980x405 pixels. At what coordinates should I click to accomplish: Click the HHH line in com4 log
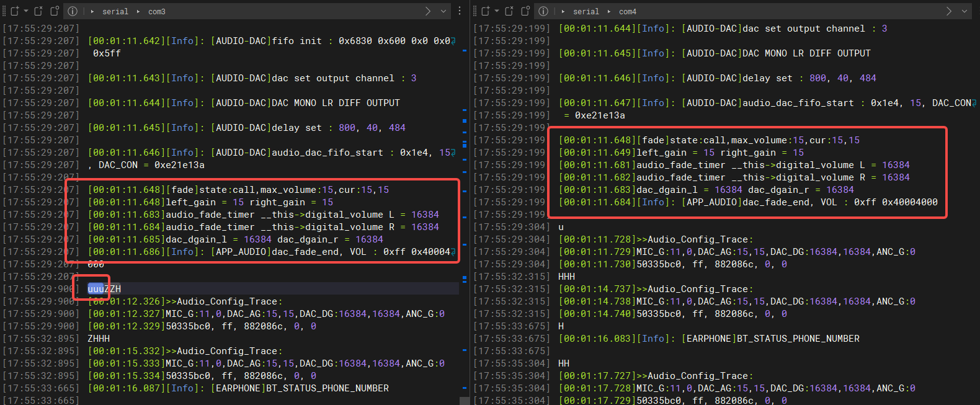click(x=567, y=277)
